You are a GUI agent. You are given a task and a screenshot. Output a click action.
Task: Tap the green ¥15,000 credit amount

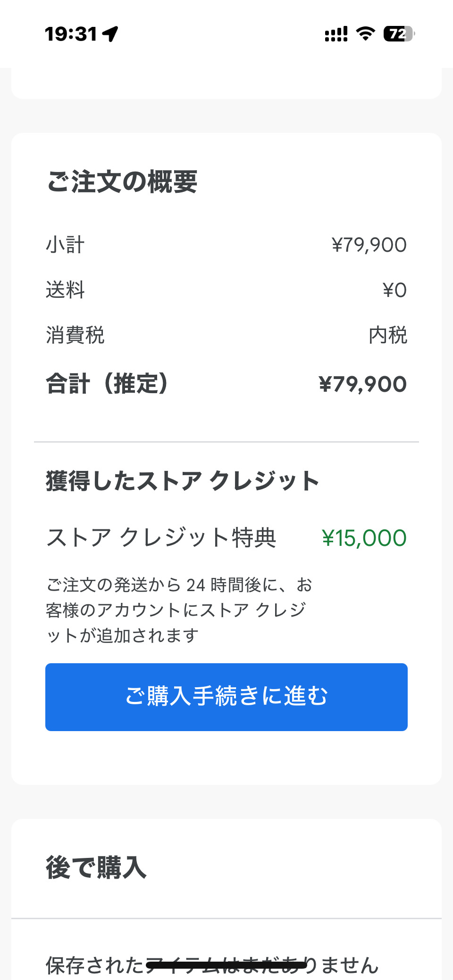[x=364, y=538]
